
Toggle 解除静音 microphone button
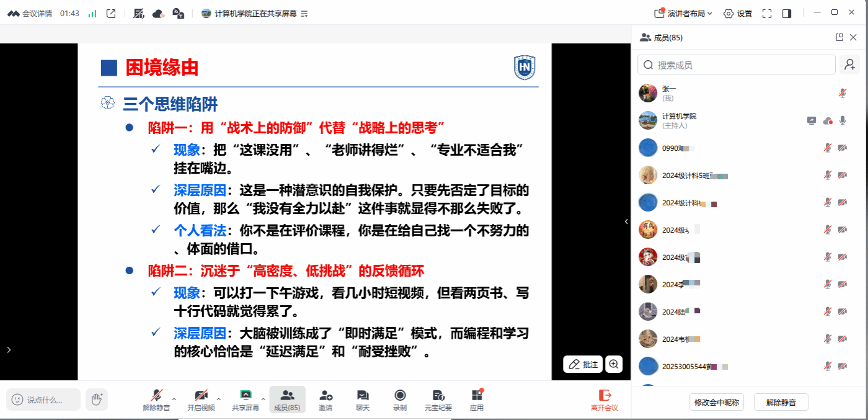(x=156, y=399)
